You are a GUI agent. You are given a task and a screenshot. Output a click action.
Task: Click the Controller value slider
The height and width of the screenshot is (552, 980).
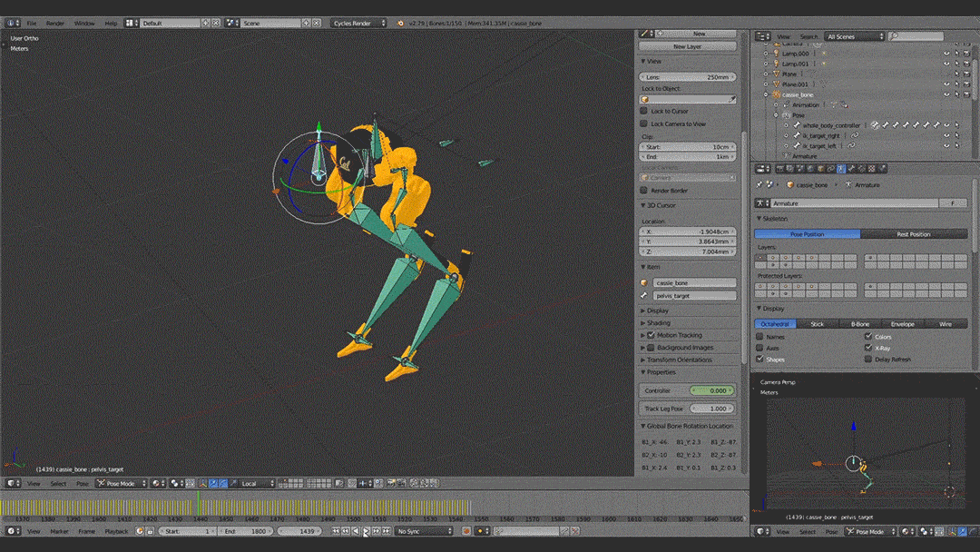pos(712,390)
